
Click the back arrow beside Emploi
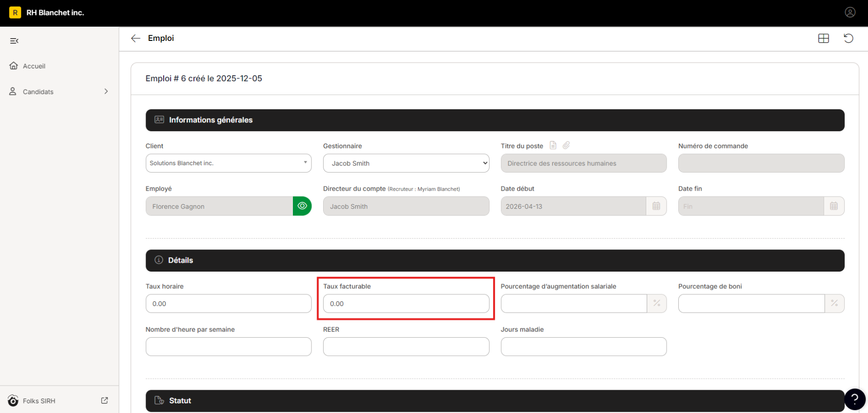[x=135, y=38]
